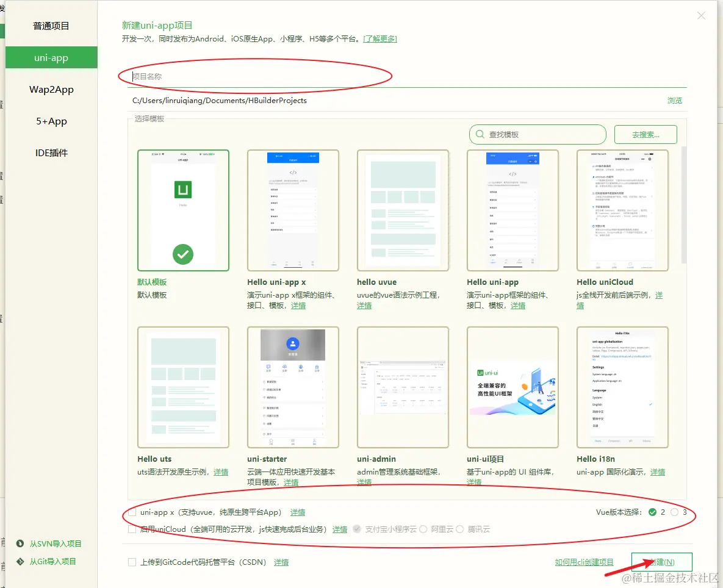The height and width of the screenshot is (588, 723).
Task: Click the project path C:/Users/linruiqiang/Documents/HBuilderProjects
Action: pos(220,101)
